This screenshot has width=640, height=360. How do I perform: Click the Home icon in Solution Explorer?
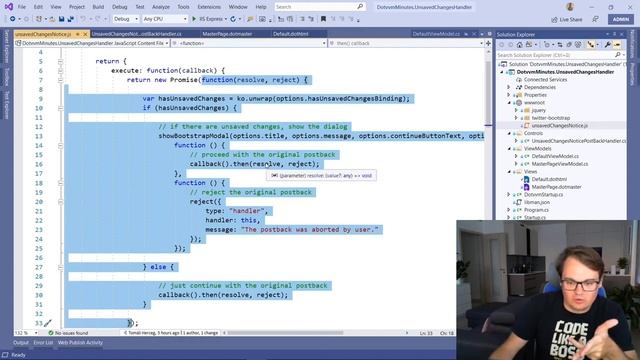tap(519, 45)
